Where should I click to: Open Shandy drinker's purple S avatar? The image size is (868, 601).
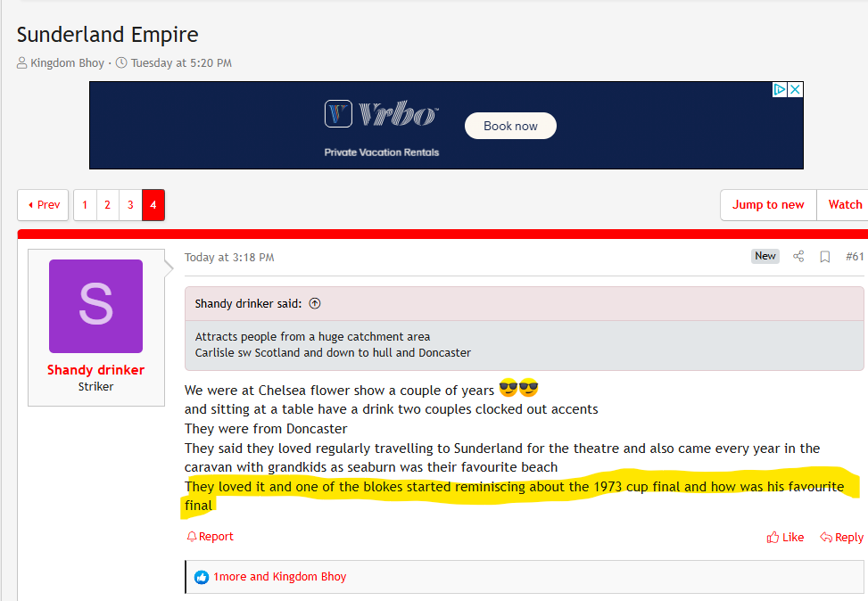point(95,306)
